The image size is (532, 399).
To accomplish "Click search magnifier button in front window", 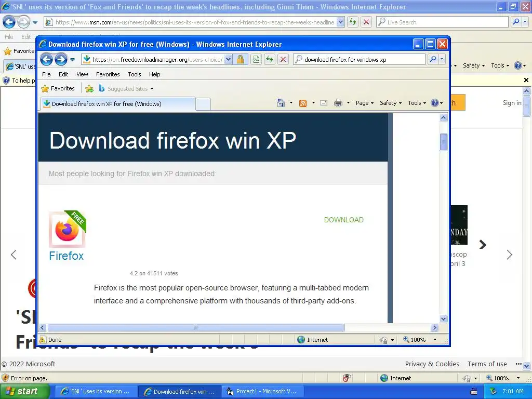I will pyautogui.click(x=433, y=60).
